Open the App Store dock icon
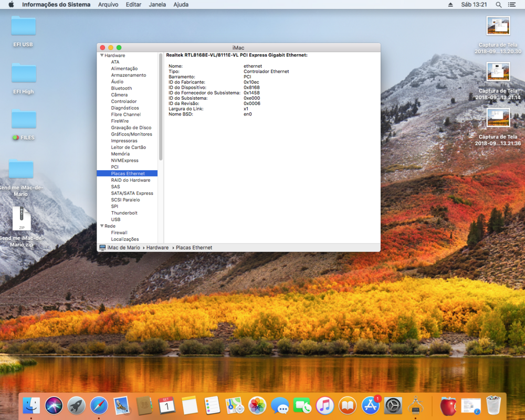This screenshot has height=420, width=525. (x=371, y=405)
